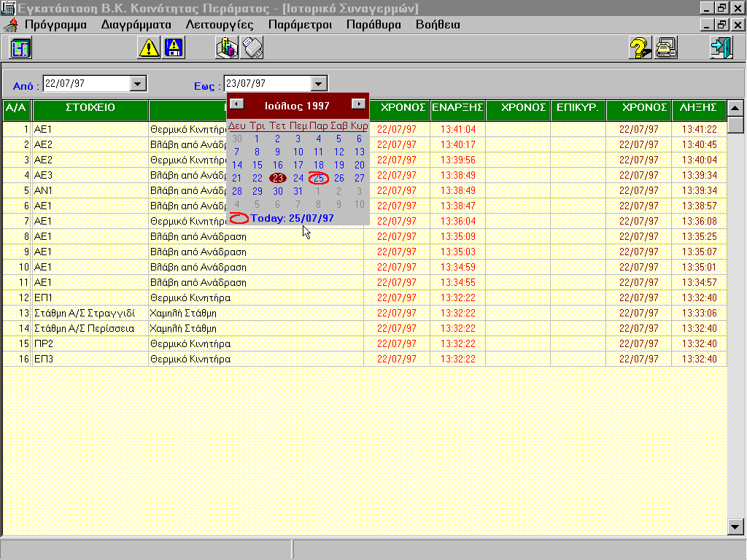Screen dimensions: 747x560
Task: Open the Διαγράμματα menu
Action: pos(136,24)
